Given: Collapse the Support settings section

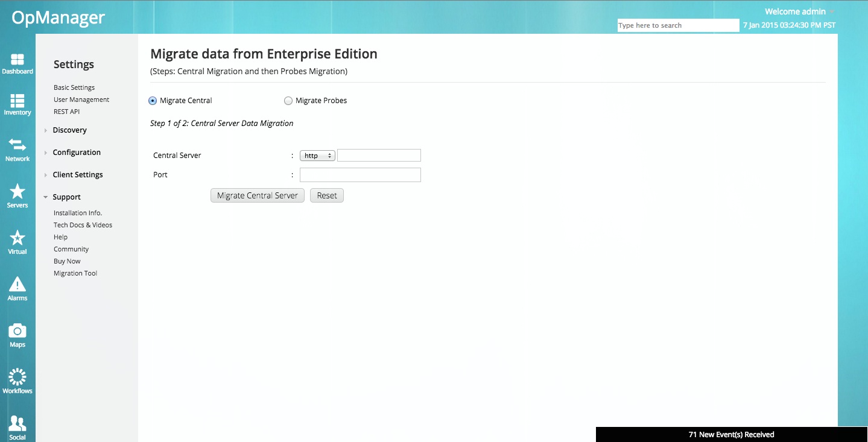Looking at the screenshot, I should 66,197.
